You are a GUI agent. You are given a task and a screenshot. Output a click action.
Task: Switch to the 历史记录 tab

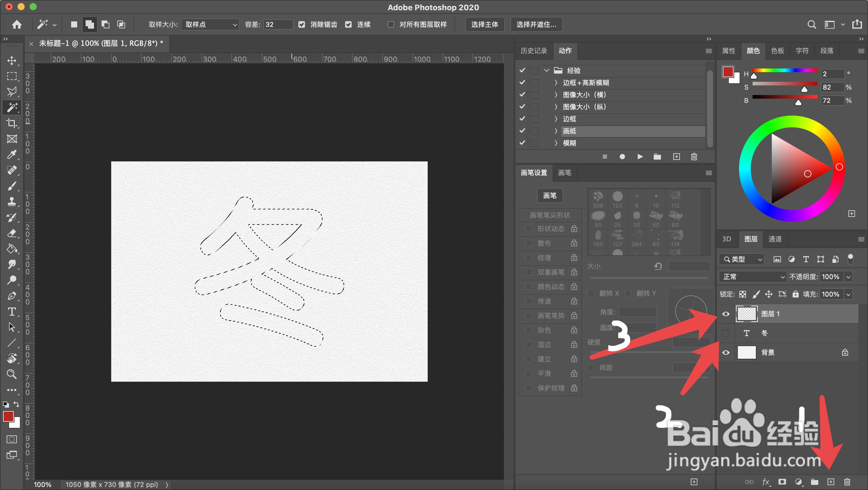click(x=533, y=51)
